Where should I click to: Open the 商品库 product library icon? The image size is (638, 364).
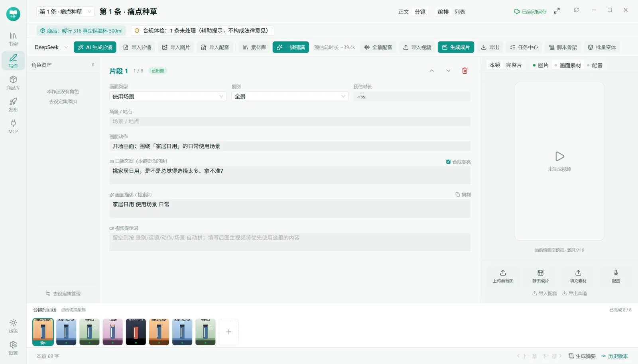(x=13, y=83)
